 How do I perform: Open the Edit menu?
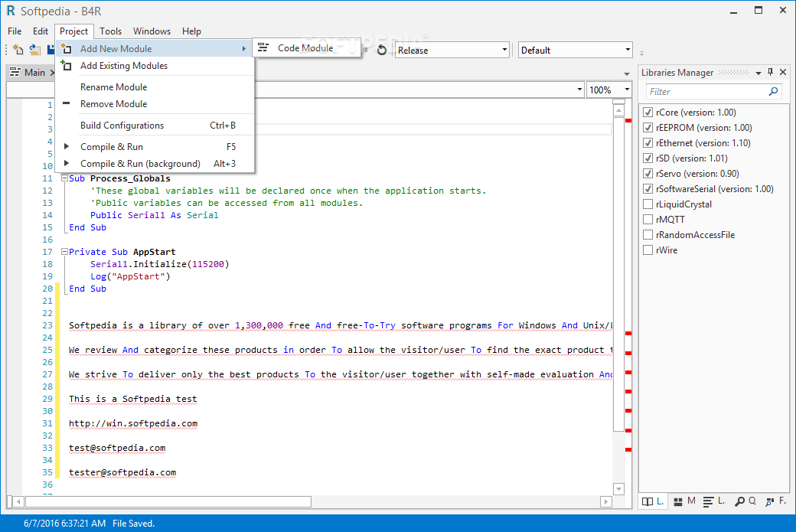pos(41,31)
